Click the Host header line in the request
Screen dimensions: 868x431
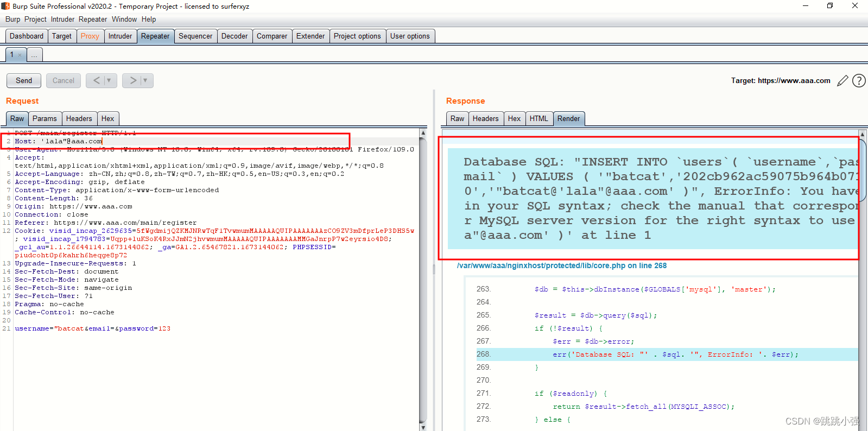(x=59, y=141)
